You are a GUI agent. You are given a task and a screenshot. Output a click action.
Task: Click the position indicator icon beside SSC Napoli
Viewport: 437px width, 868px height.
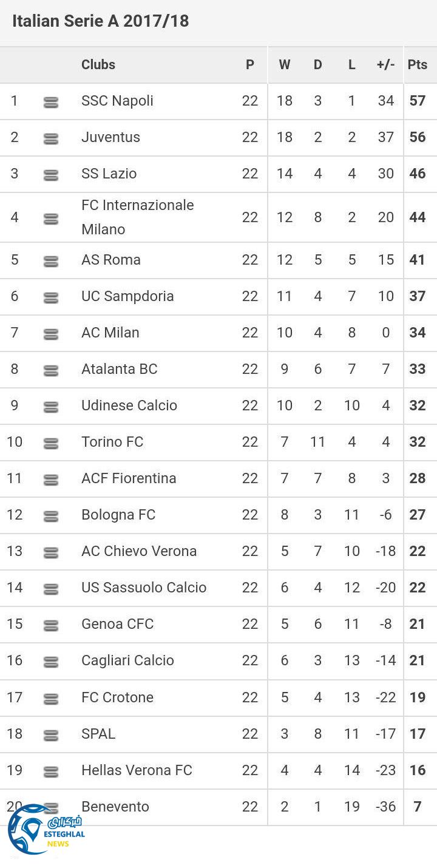tap(51, 103)
